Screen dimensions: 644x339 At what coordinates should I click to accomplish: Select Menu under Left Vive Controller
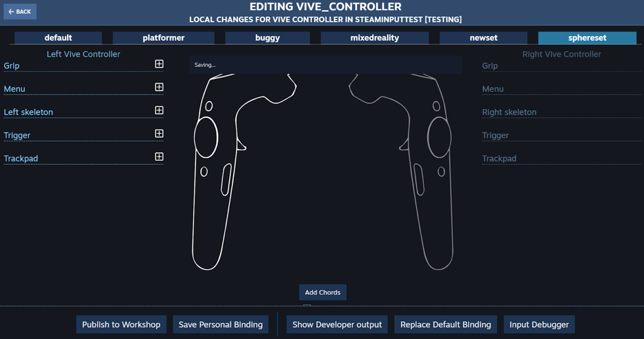pos(83,89)
